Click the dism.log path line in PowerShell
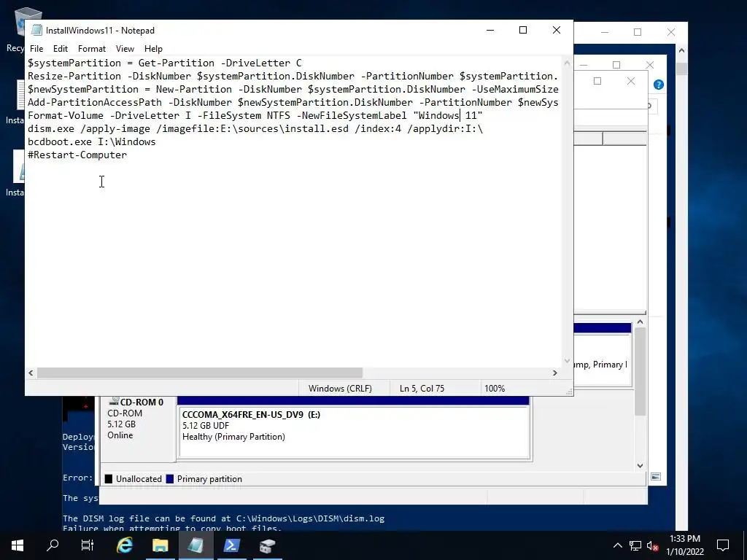Image resolution: width=747 pixels, height=560 pixels. pos(223,518)
